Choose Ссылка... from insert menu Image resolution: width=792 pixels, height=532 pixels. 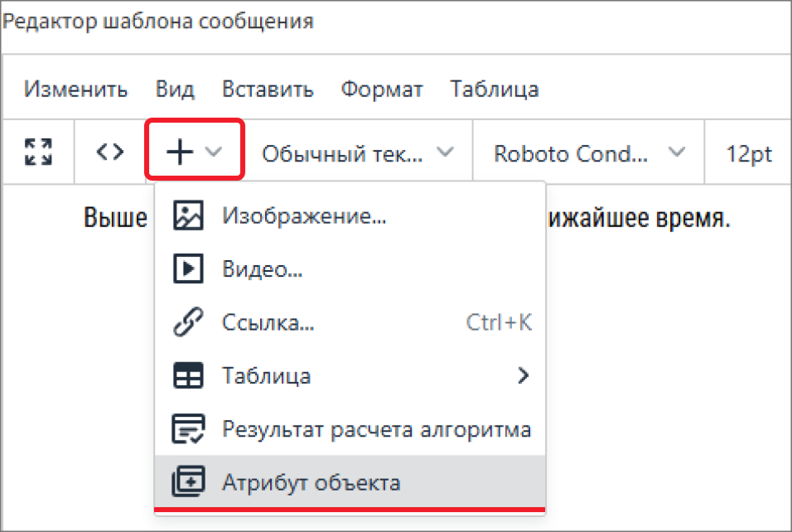coord(350,322)
